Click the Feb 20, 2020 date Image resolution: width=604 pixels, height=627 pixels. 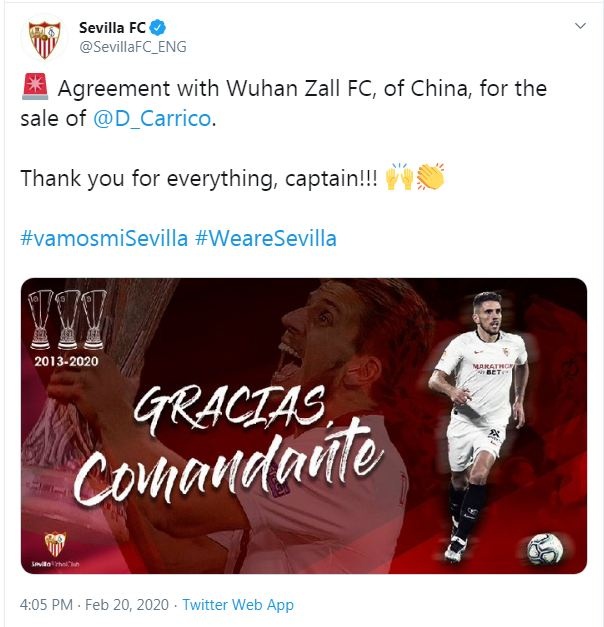pyautogui.click(x=127, y=604)
